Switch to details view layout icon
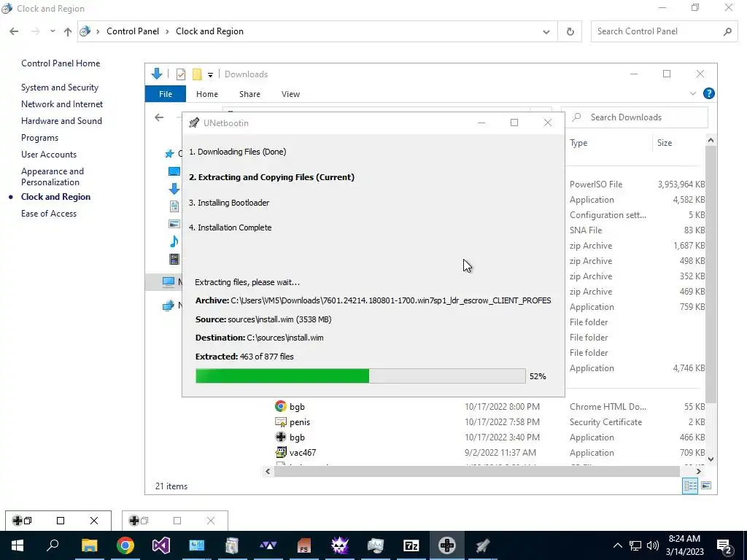This screenshot has width=747, height=560. coord(690,486)
